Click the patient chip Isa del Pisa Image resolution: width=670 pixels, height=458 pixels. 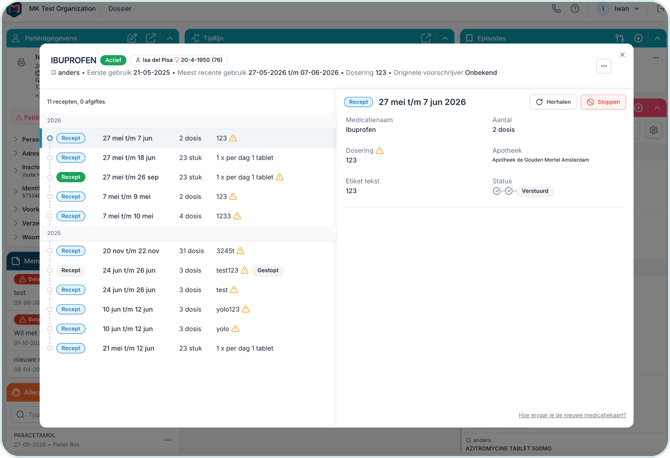point(179,60)
